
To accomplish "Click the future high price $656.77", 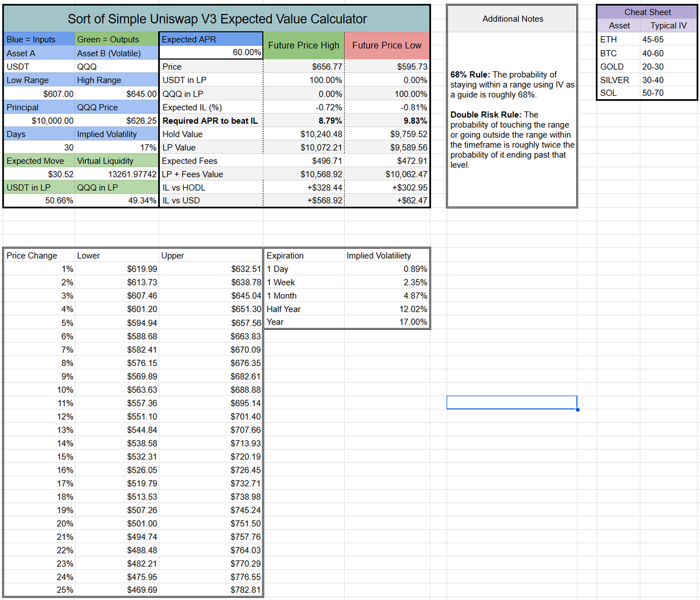I will tap(304, 67).
